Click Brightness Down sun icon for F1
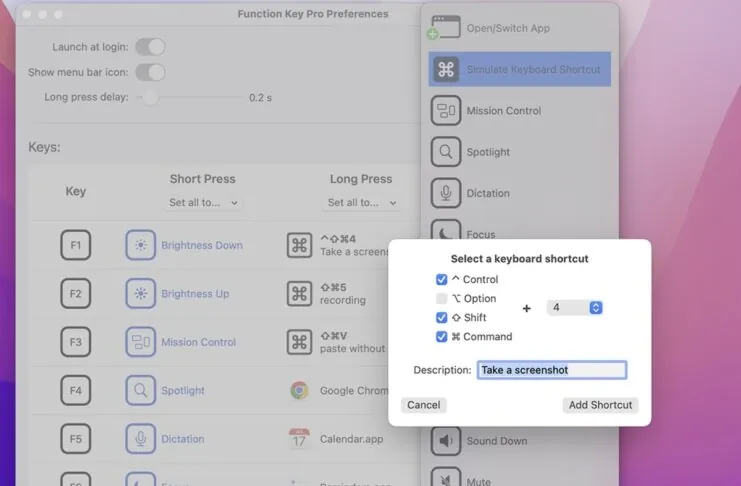Screen dimensions: 741x486 tap(140, 245)
